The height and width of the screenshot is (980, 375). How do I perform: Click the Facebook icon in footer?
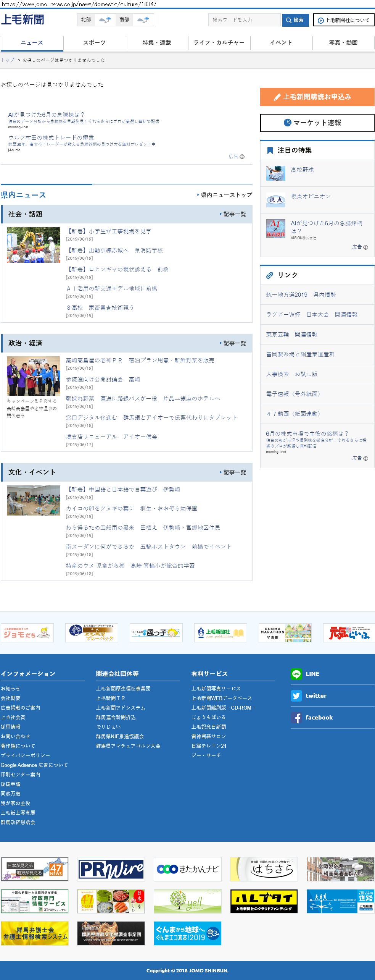(296, 717)
